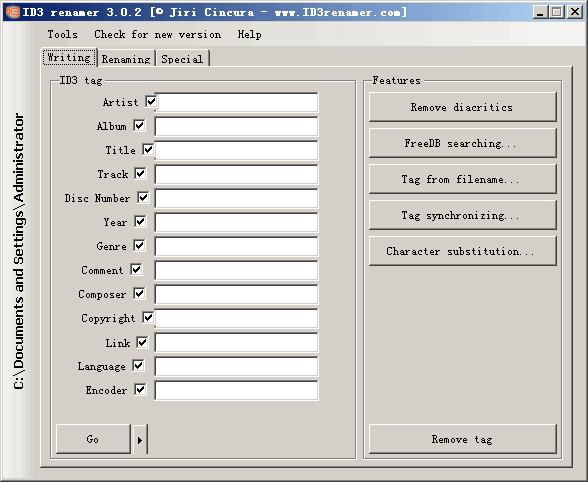Click the Remove diacritics button
The image size is (588, 482).
pos(462,107)
